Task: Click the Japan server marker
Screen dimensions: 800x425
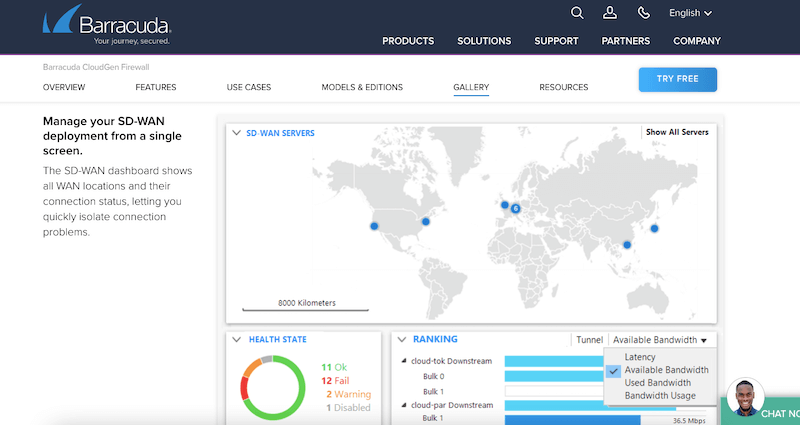Action: click(x=654, y=229)
